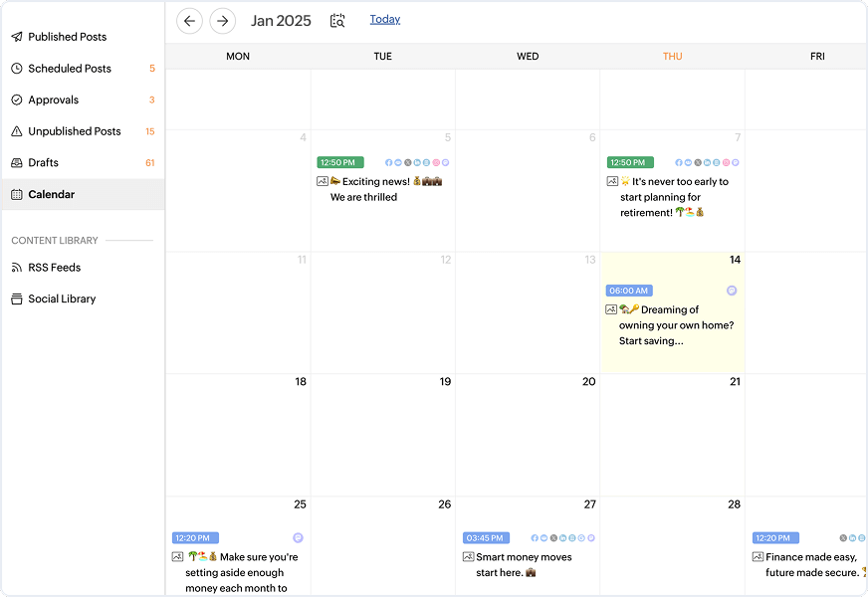
Task: Click the THU column header
Action: 673,57
